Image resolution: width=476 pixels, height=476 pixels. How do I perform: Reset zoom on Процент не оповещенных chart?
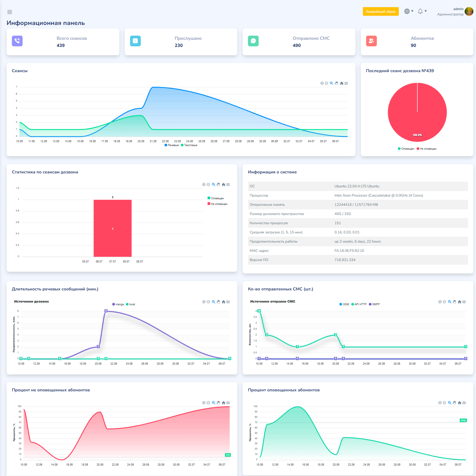tap(223, 403)
